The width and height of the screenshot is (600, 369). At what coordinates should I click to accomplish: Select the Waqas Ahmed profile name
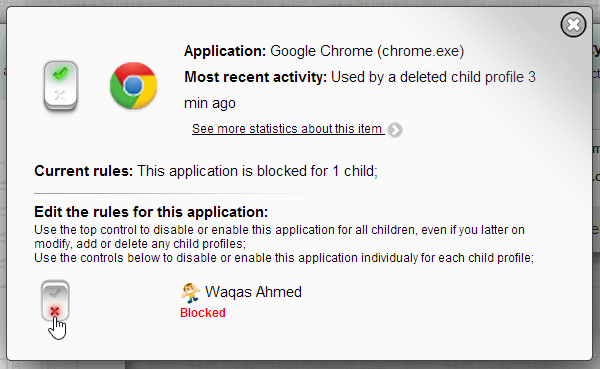[x=253, y=292]
